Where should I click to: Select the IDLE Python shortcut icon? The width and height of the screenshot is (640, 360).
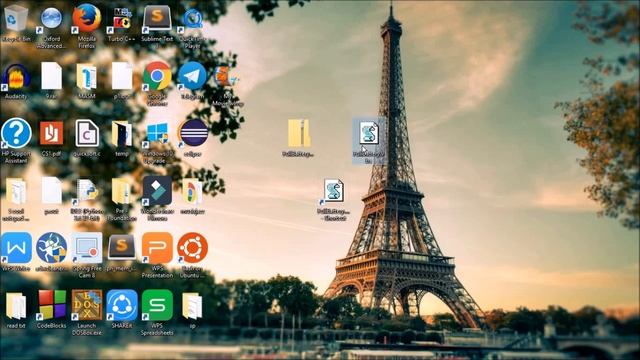[x=87, y=191]
